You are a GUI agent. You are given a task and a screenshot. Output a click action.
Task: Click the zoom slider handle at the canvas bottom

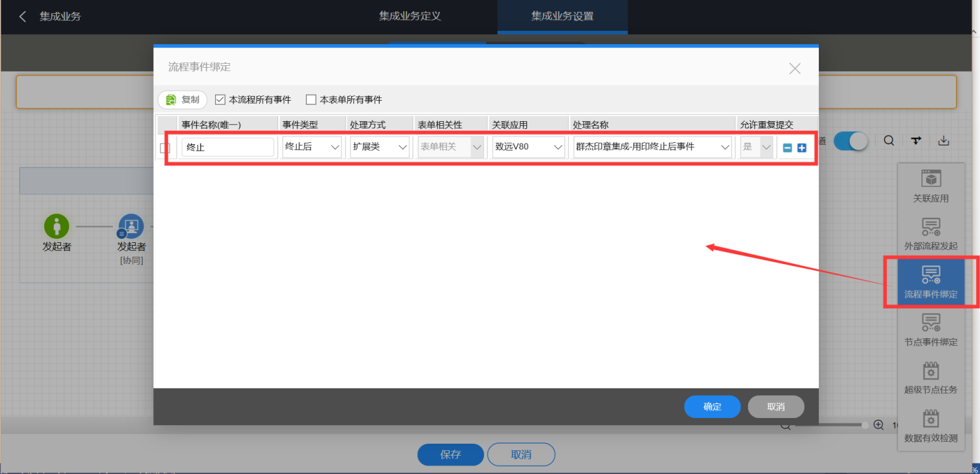point(865,425)
